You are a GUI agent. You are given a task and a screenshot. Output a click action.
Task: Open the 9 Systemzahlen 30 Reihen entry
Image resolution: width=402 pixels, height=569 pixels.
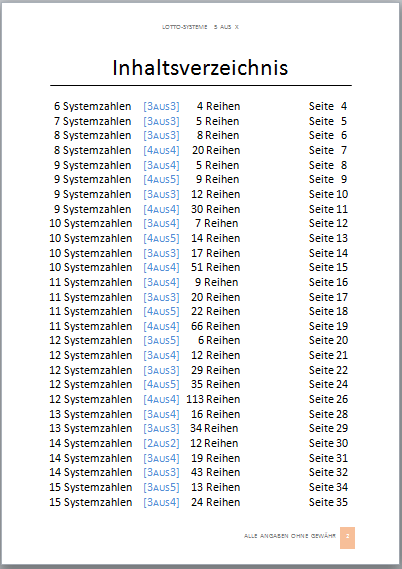pyautogui.click(x=200, y=209)
